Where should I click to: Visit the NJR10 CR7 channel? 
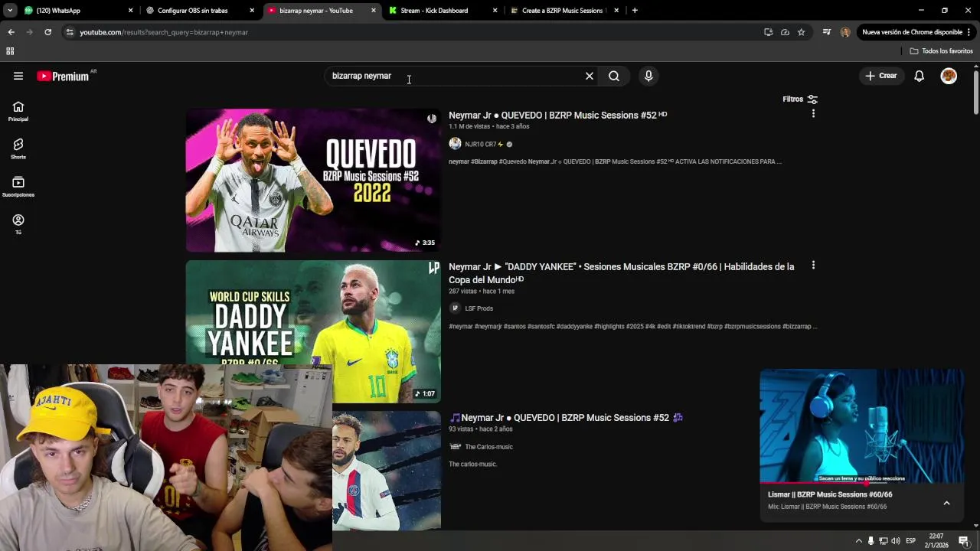(x=481, y=144)
